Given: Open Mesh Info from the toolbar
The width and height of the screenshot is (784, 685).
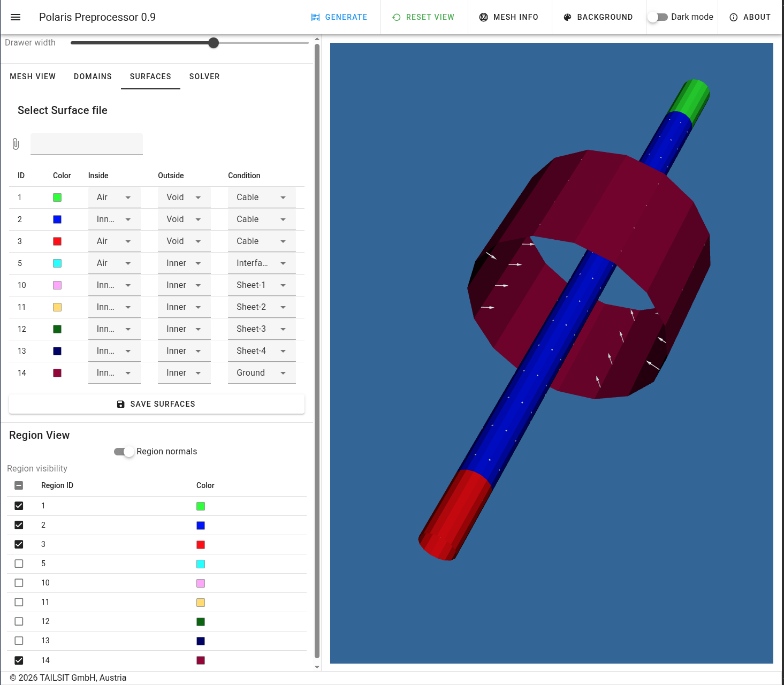Looking at the screenshot, I should [x=508, y=17].
